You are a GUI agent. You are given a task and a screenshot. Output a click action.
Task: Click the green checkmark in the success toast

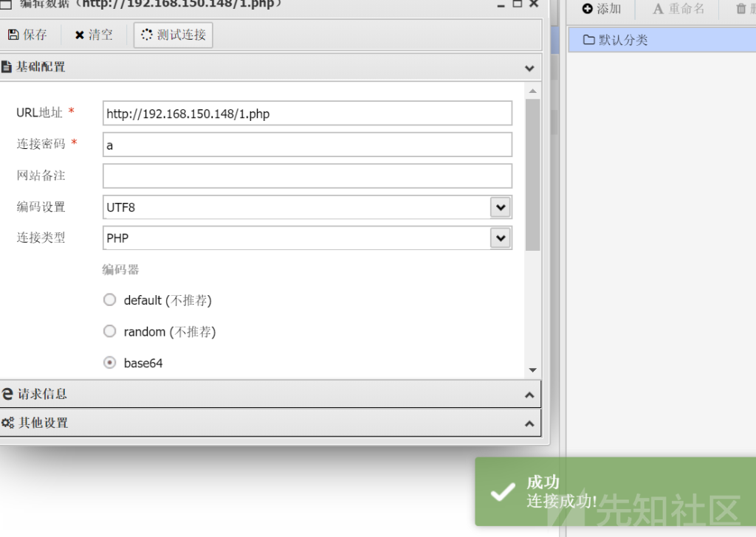pos(501,491)
